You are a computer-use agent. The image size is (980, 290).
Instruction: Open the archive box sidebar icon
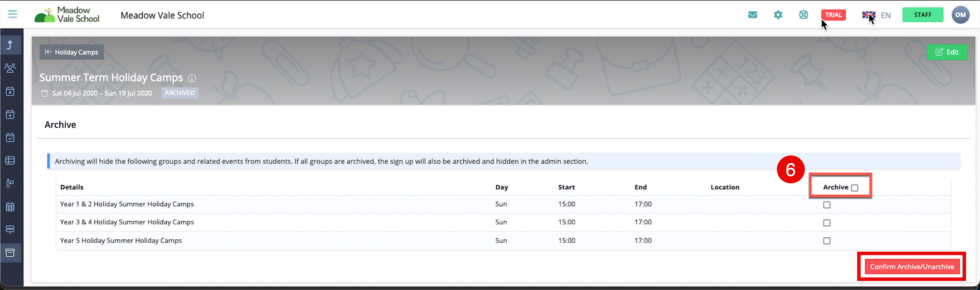tap(10, 253)
